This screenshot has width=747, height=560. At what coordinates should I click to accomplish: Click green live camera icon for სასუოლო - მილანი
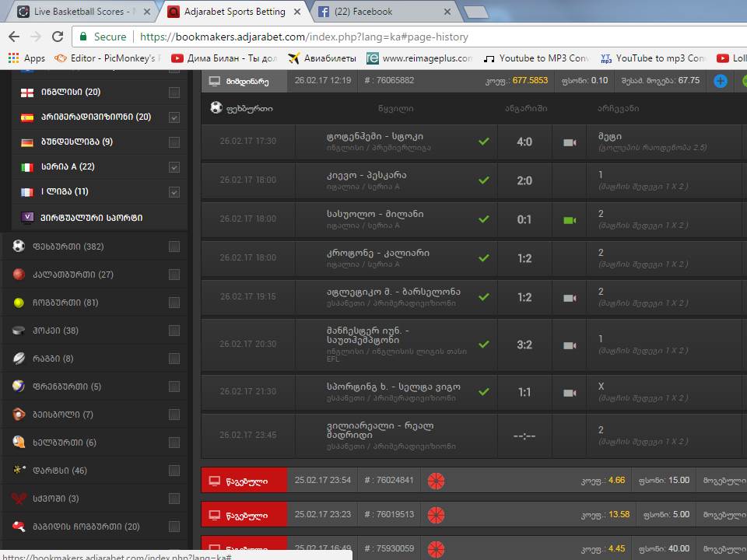(x=570, y=220)
